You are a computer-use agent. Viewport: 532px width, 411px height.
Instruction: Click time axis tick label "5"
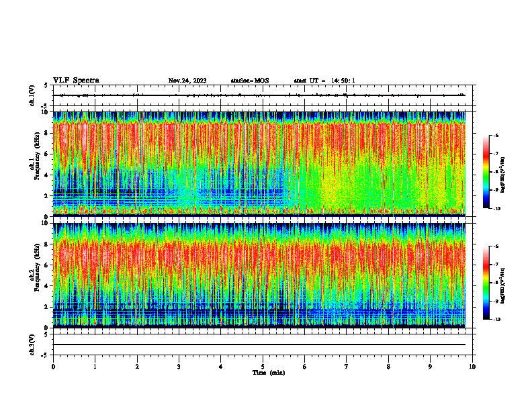tap(263, 367)
